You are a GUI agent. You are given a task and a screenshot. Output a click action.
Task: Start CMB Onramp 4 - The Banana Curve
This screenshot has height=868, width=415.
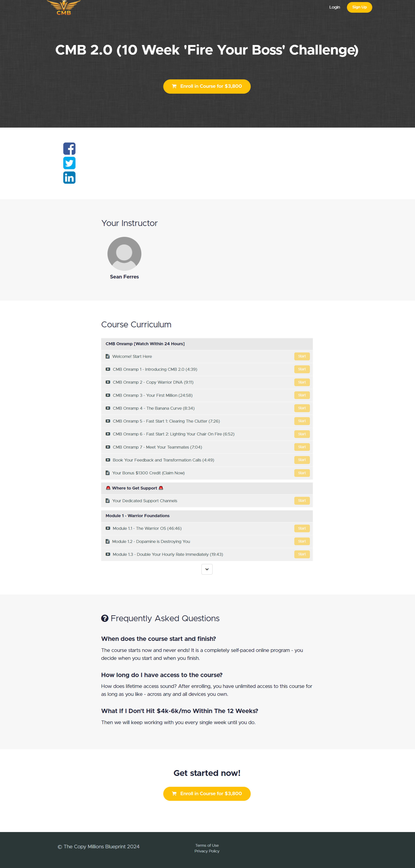click(x=302, y=408)
